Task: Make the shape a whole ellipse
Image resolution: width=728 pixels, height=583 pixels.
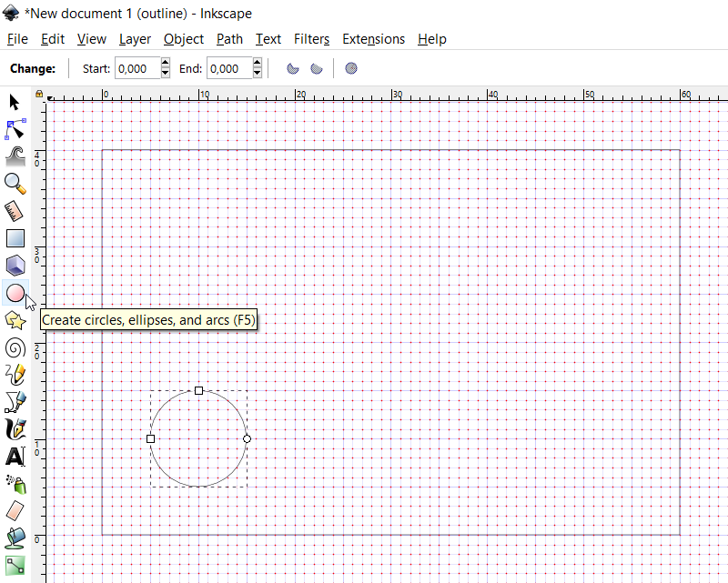Action: pos(351,68)
